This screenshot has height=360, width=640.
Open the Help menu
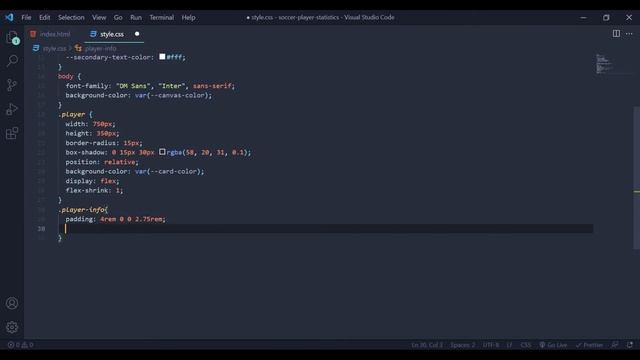click(x=188, y=18)
